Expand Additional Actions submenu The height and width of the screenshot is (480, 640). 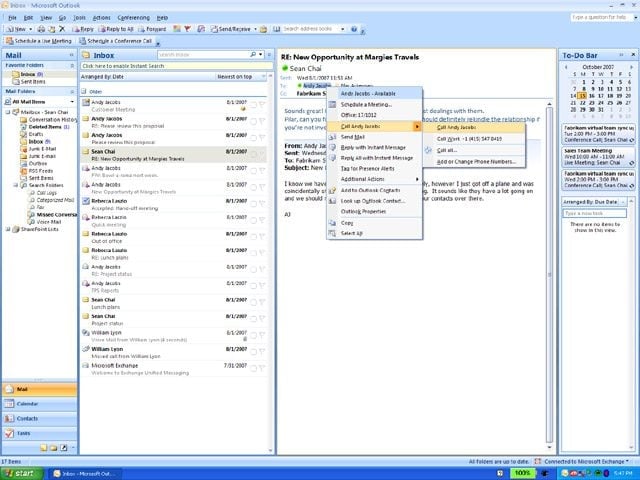pos(375,179)
